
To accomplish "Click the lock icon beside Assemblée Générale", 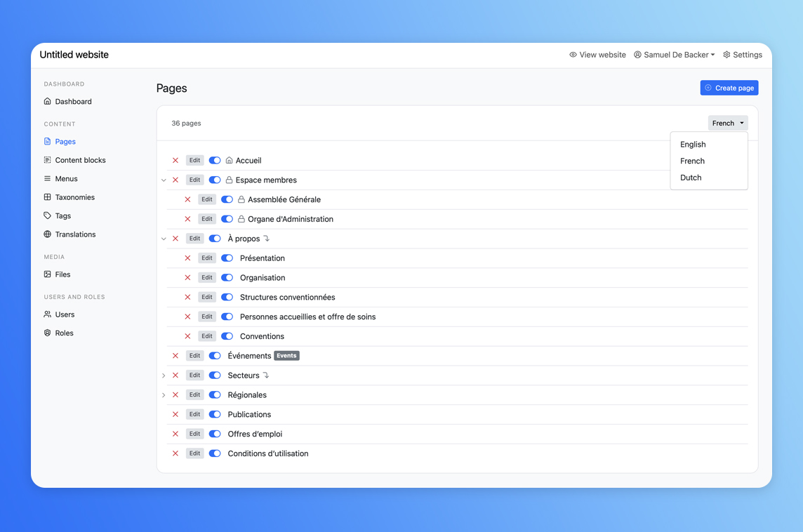I will [x=241, y=200].
